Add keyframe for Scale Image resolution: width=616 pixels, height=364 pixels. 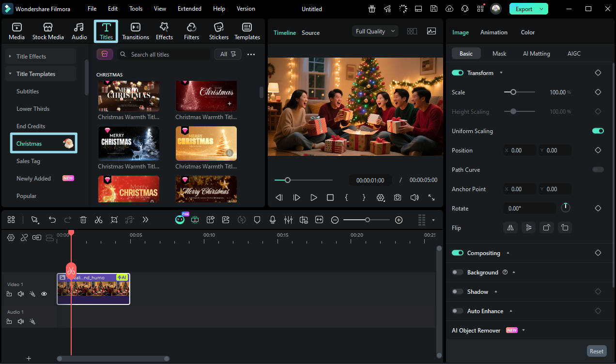[x=598, y=92]
